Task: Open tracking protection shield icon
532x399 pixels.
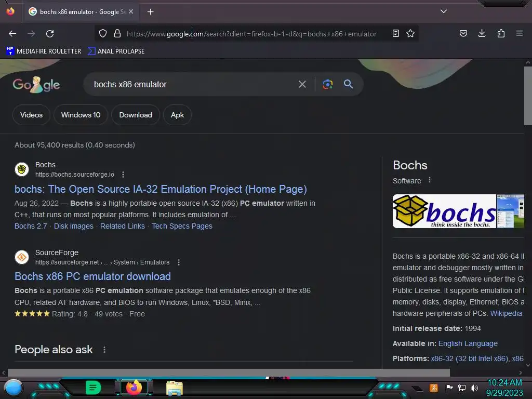Action: click(x=103, y=33)
